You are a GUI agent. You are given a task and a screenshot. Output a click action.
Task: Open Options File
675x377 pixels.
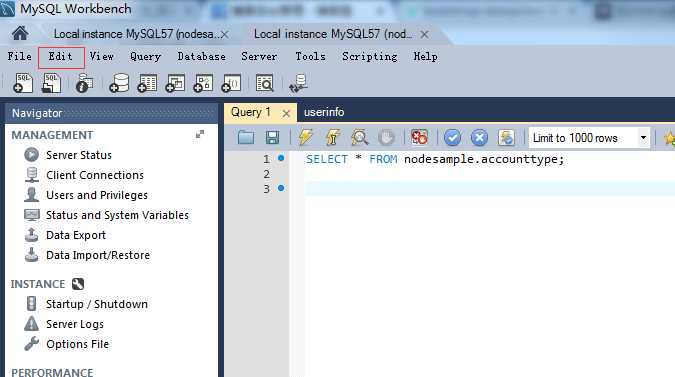coord(77,344)
